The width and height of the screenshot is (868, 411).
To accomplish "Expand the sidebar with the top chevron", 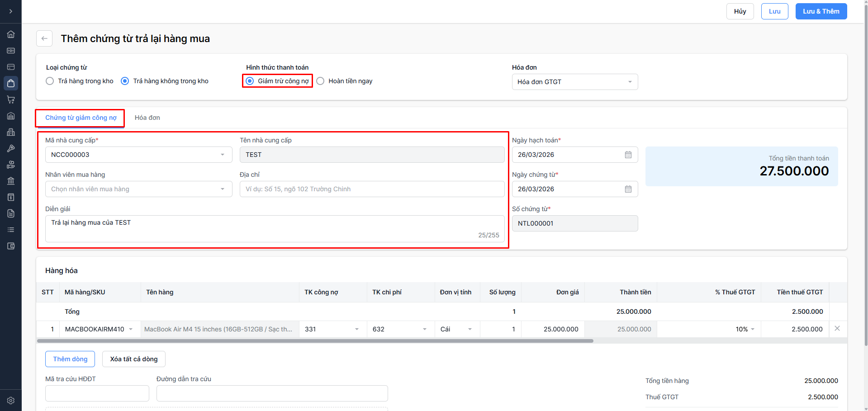I will tap(11, 11).
